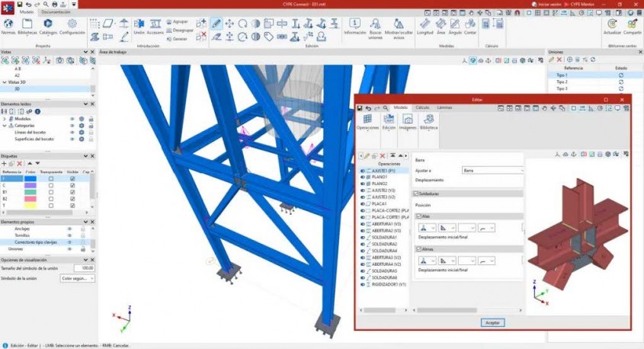Hide SOLDADURA1 operation via eye icon
Viewport: 644px width, 349px height.
click(363, 237)
